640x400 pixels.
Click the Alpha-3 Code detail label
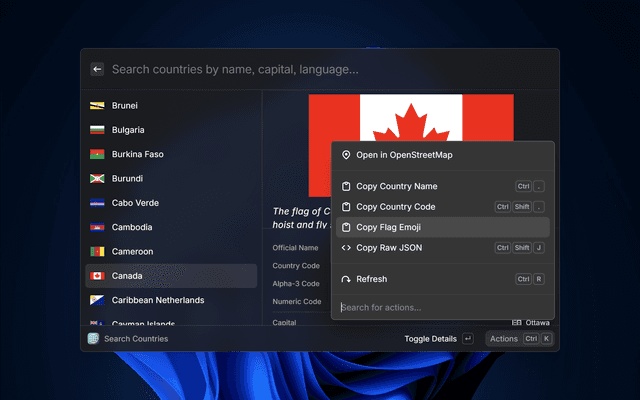pos(296,284)
